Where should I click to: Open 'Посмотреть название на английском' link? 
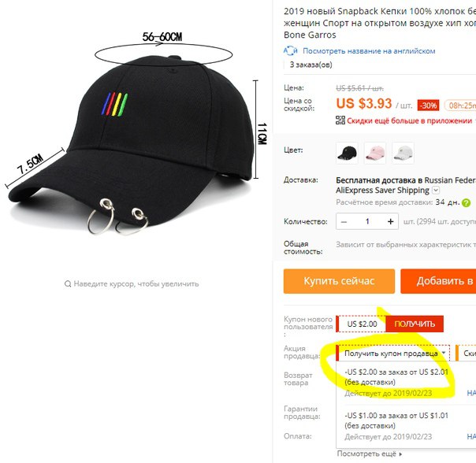click(369, 51)
